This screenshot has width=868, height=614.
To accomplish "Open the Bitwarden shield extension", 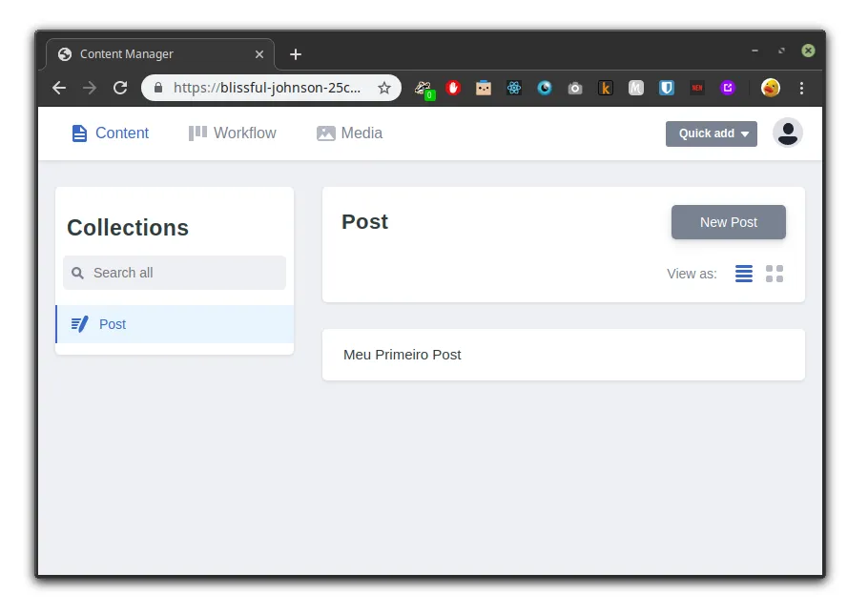I will pos(667,88).
